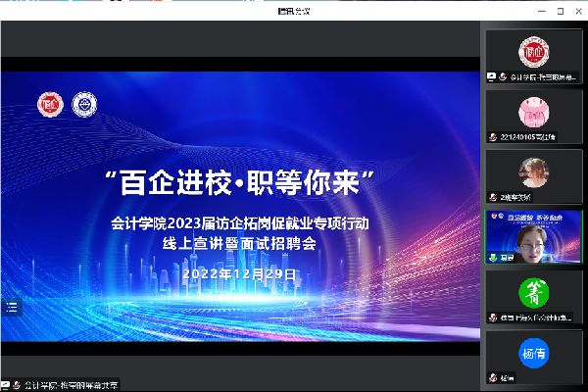Click the pink cartoon avatar of participant 221240105

pyautogui.click(x=533, y=109)
